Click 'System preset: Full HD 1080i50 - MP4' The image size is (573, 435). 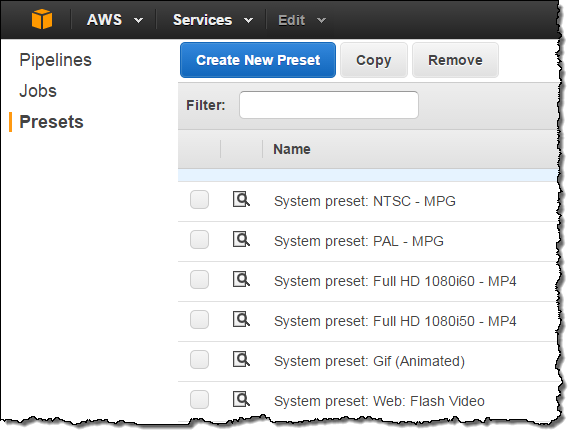[395, 321]
